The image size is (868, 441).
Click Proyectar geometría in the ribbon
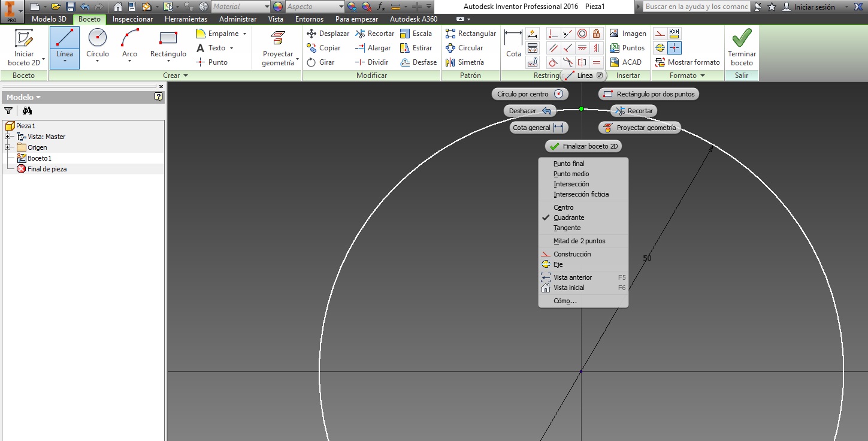[x=278, y=47]
